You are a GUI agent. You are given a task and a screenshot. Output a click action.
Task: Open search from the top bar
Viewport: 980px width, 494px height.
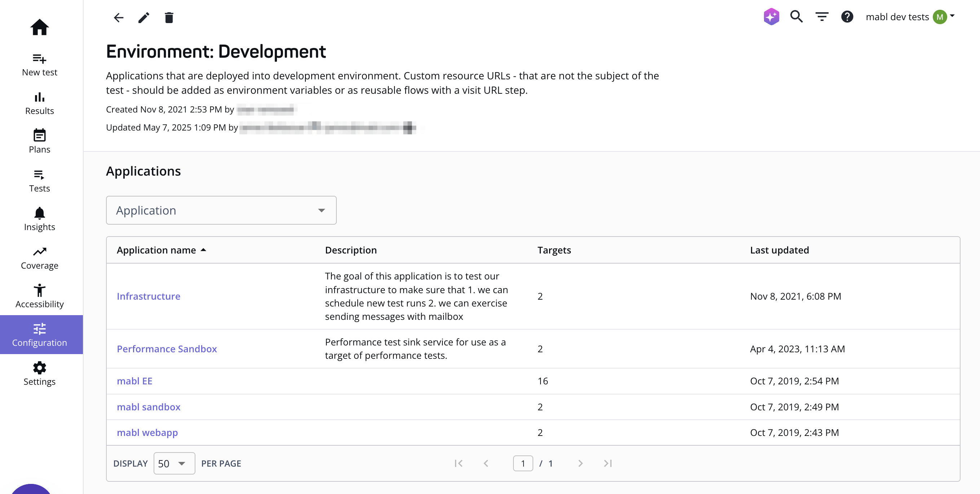[796, 17]
